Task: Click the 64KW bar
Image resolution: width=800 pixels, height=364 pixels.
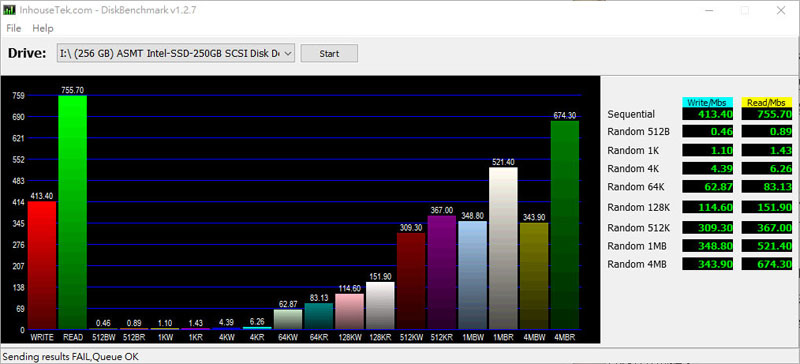Action: coord(288,319)
